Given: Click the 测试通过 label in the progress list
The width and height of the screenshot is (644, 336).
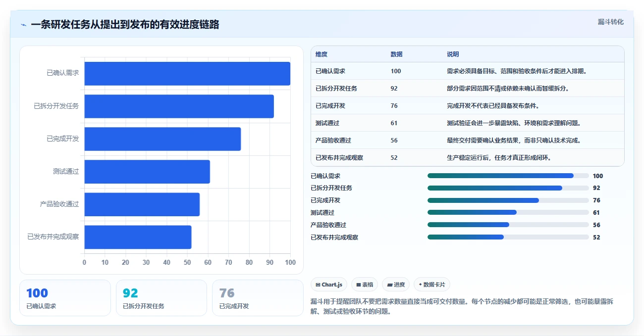Looking at the screenshot, I should point(322,212).
